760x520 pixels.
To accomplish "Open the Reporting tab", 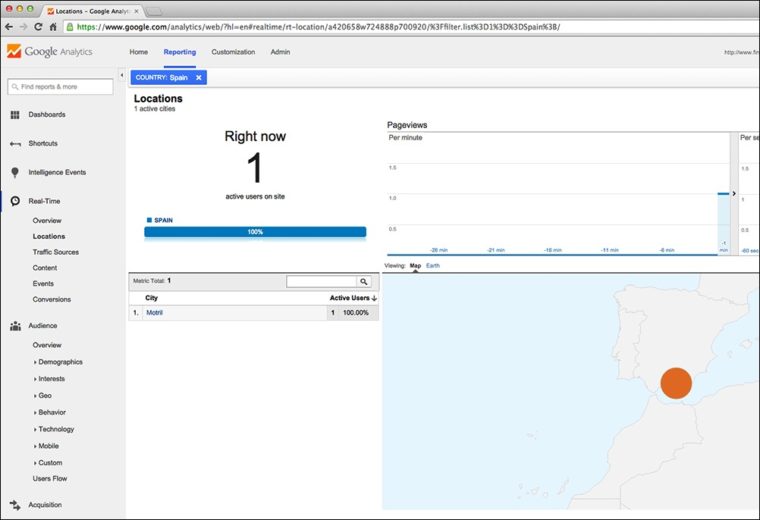I will pos(180,52).
